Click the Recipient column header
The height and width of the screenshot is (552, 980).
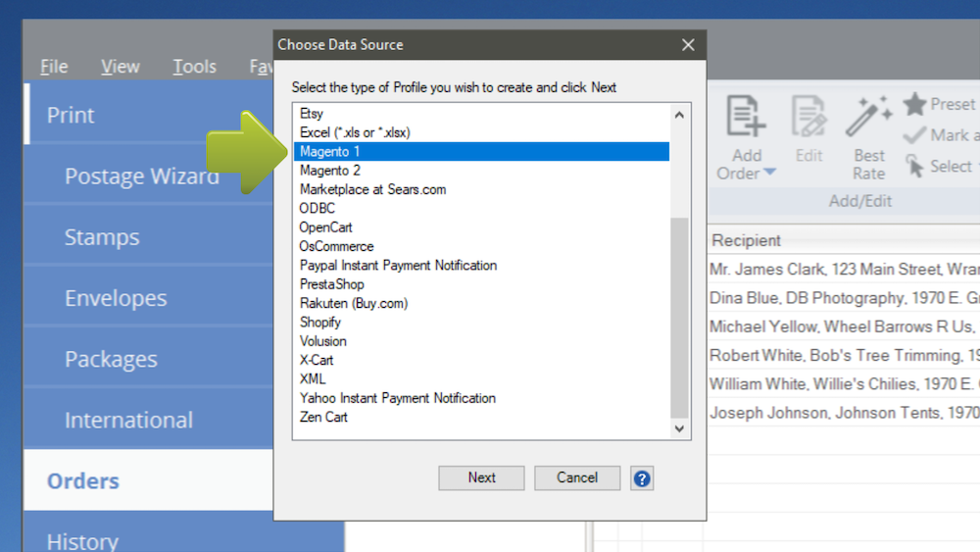(844, 240)
